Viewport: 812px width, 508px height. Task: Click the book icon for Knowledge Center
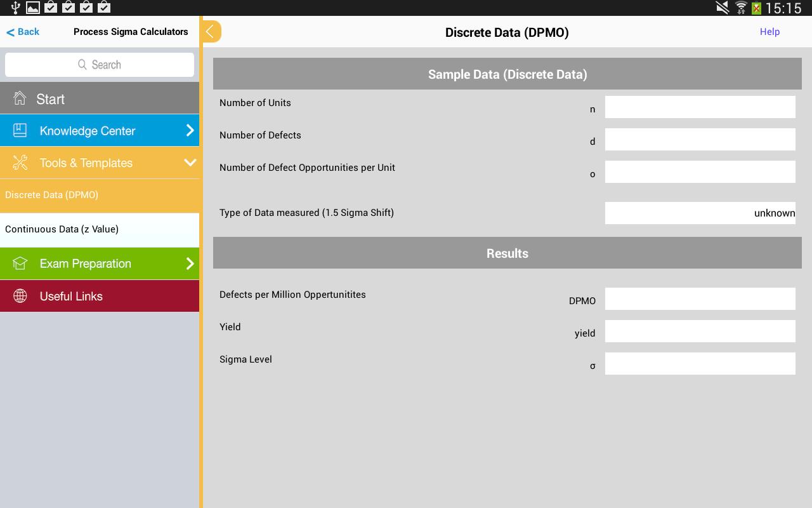(x=20, y=131)
